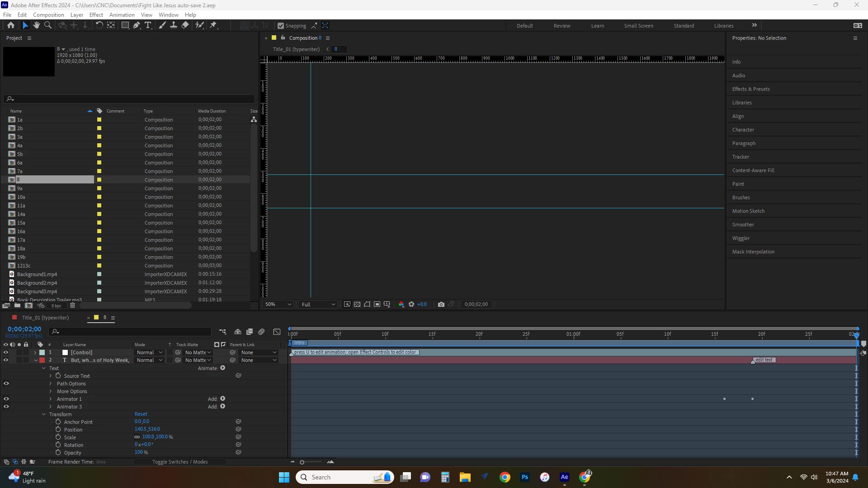Click the delete trash icon in Project panel
Image resolution: width=868 pixels, height=488 pixels.
72,305
